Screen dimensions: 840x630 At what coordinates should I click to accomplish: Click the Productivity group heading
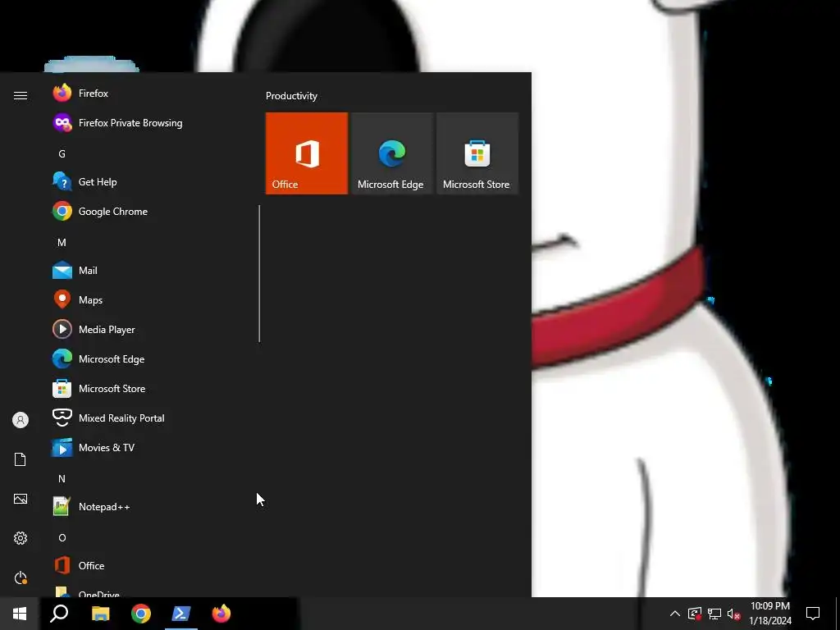pyautogui.click(x=291, y=96)
